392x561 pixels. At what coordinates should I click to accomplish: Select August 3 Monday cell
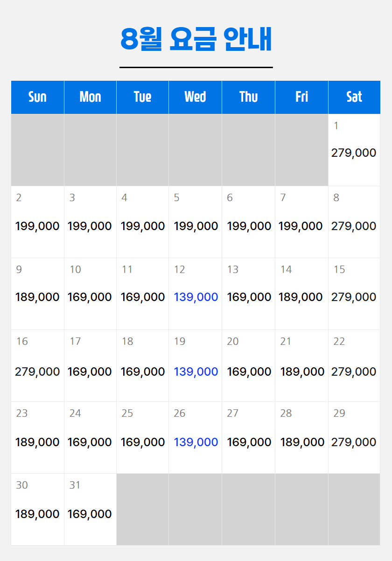click(x=90, y=222)
